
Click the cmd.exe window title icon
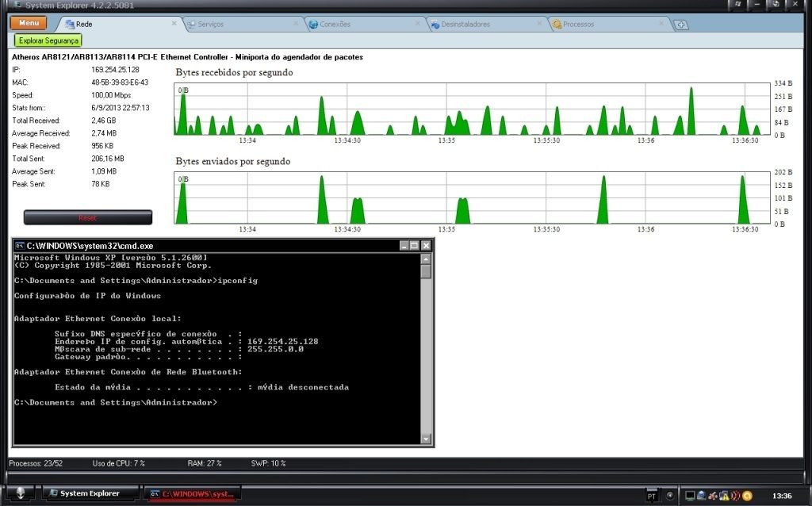20,246
